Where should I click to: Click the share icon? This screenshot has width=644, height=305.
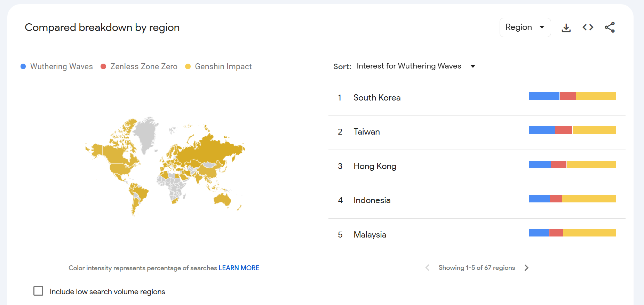610,27
